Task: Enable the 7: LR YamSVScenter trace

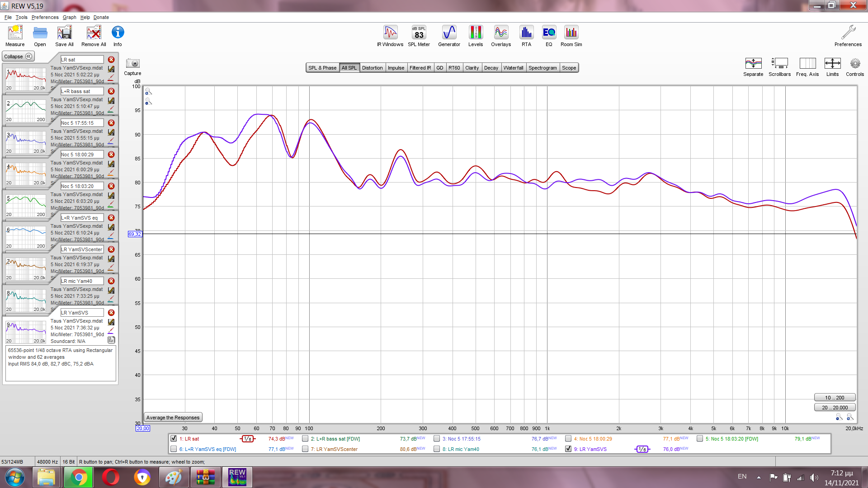Action: pyautogui.click(x=305, y=449)
